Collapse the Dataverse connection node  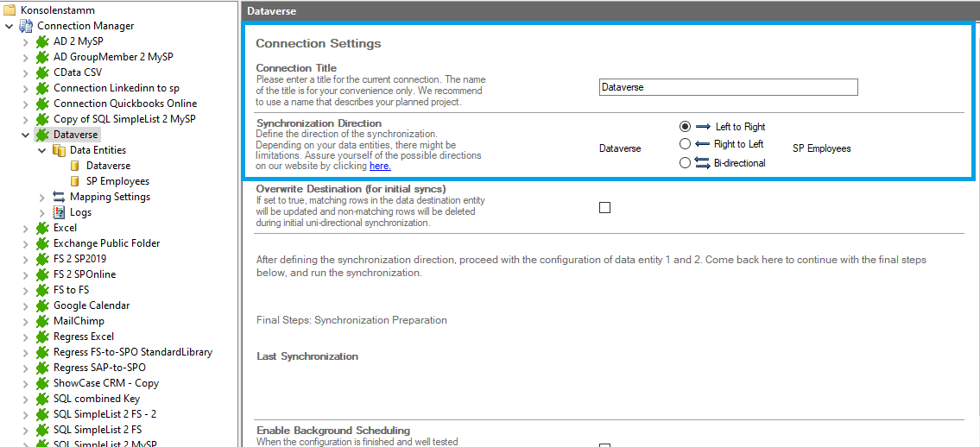click(x=26, y=135)
